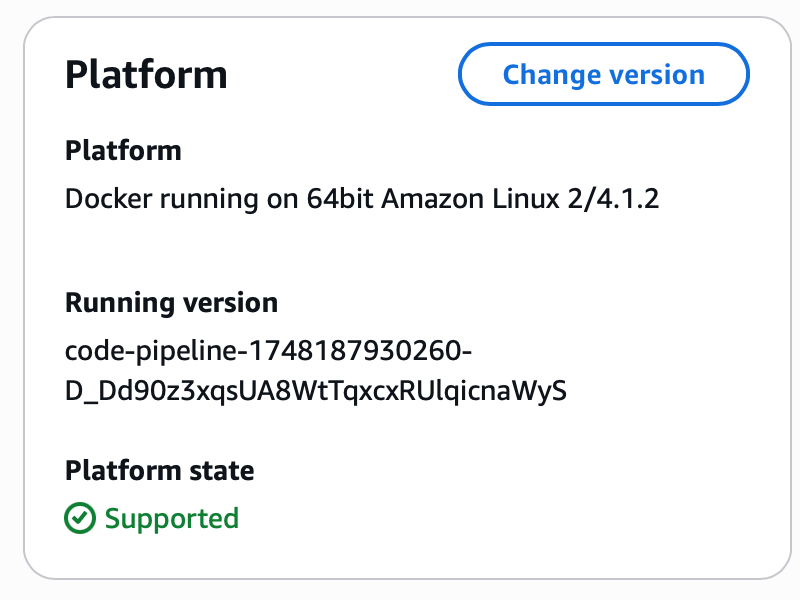
Task: Click the 64bit text in platform value
Action: (340, 198)
